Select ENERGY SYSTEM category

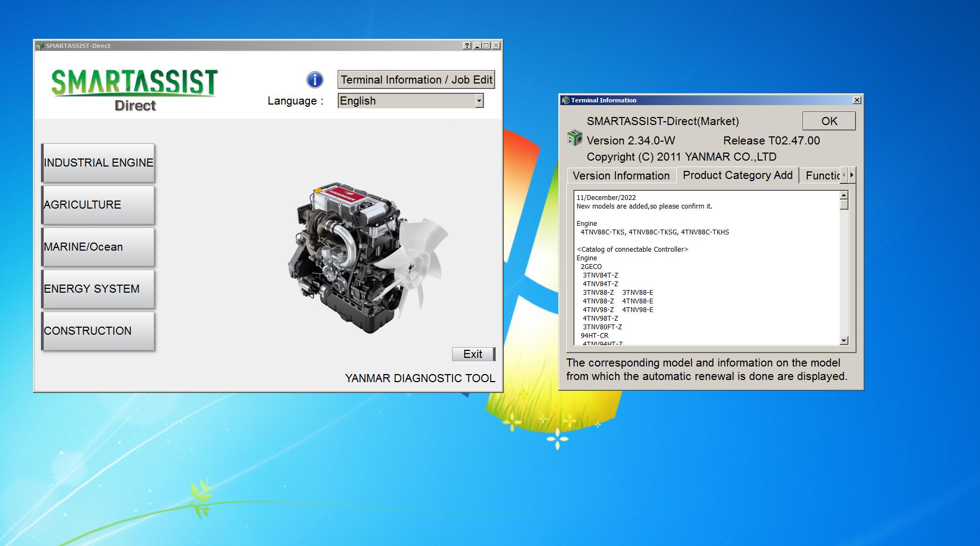[x=98, y=288]
